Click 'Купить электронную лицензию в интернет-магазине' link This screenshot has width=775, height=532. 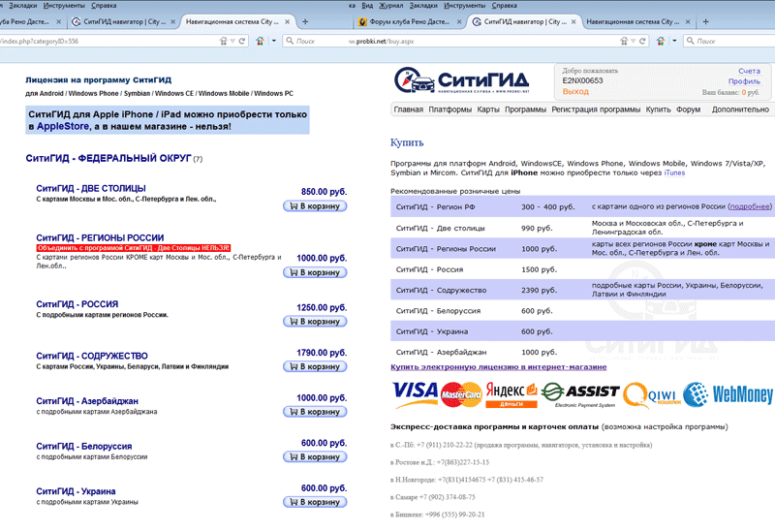tap(498, 367)
